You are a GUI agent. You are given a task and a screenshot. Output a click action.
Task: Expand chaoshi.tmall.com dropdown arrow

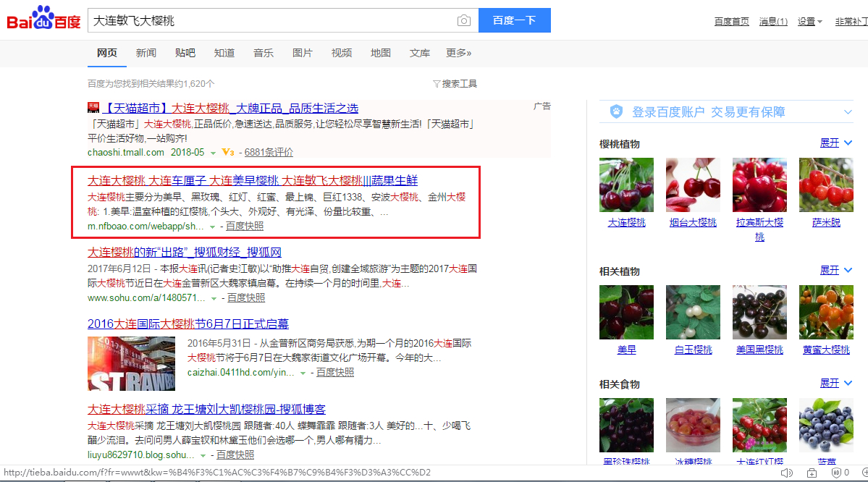coord(213,153)
